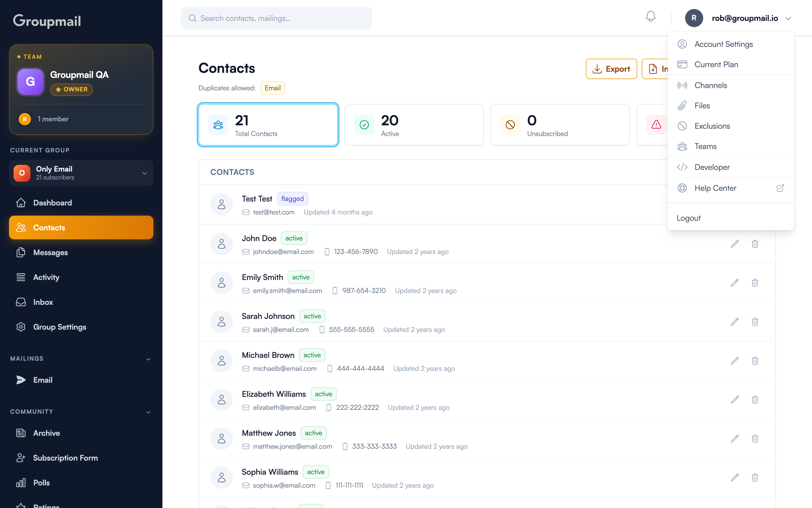Click the search contacts field
The height and width of the screenshot is (508, 812).
point(276,18)
